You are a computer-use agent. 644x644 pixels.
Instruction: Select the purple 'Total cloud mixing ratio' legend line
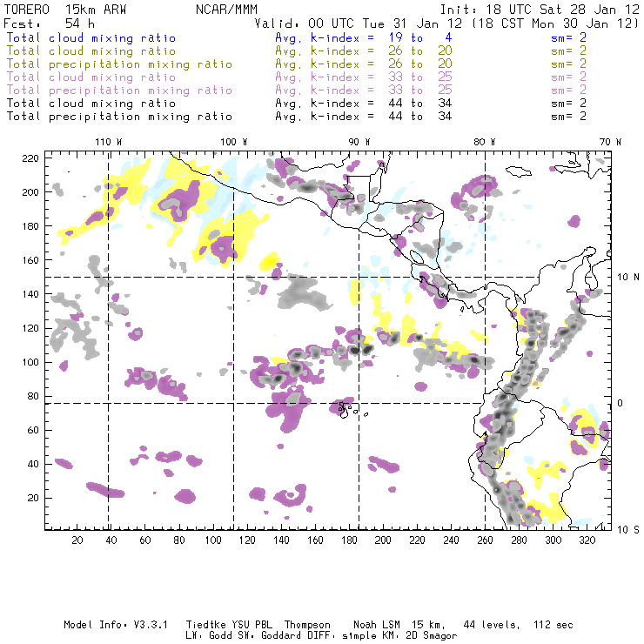pyautogui.click(x=91, y=77)
